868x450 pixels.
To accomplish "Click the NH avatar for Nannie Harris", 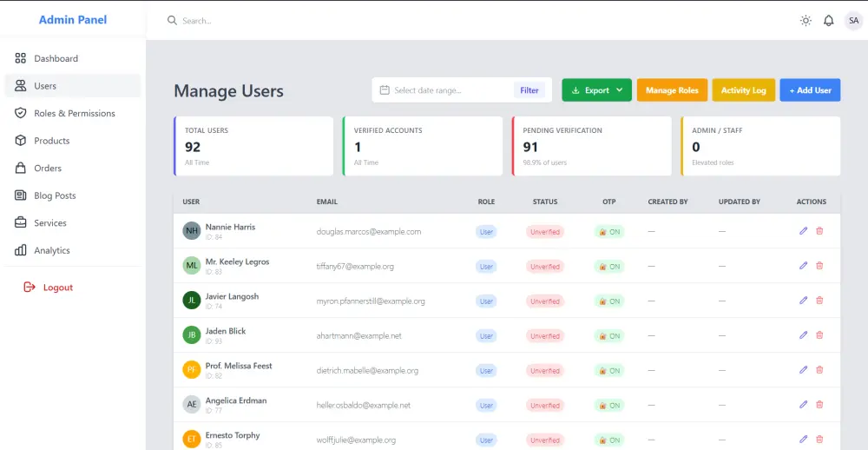I will [192, 230].
